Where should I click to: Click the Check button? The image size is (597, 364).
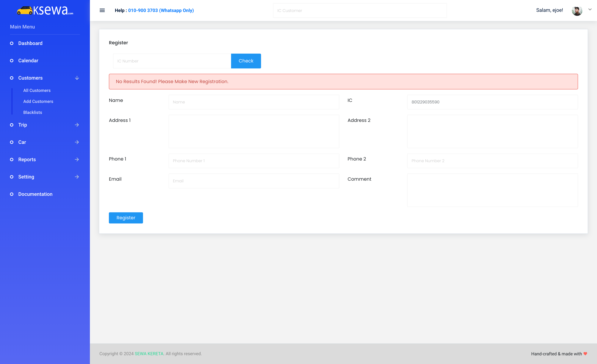(246, 61)
